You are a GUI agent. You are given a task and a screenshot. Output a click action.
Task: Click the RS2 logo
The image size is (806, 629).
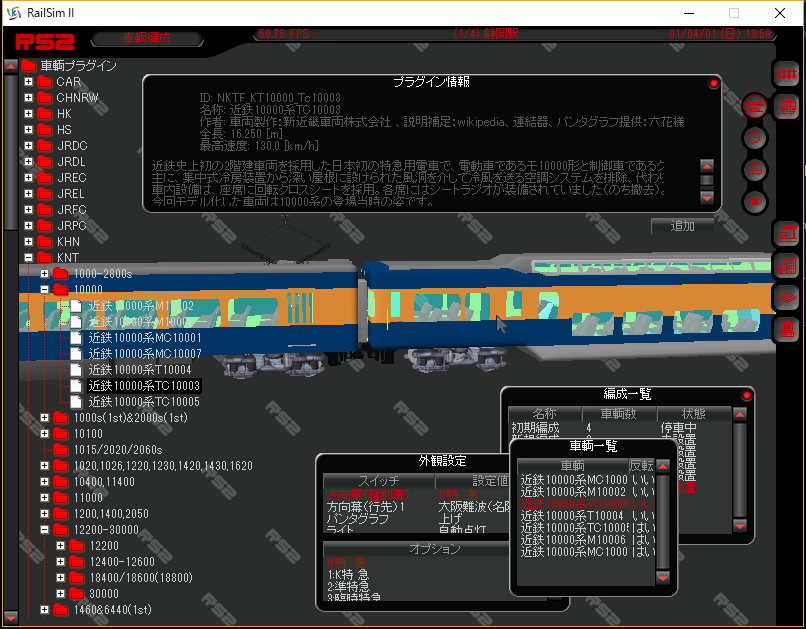click(x=45, y=42)
